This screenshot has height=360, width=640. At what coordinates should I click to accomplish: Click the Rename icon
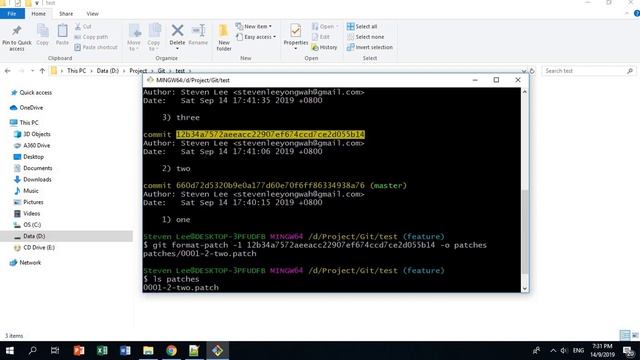[x=198, y=31]
